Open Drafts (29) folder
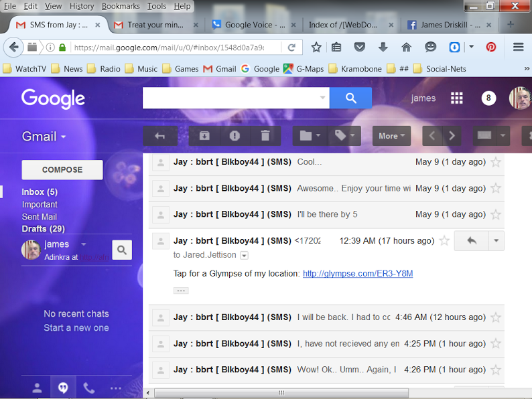This screenshot has width=532, height=399. (43, 229)
